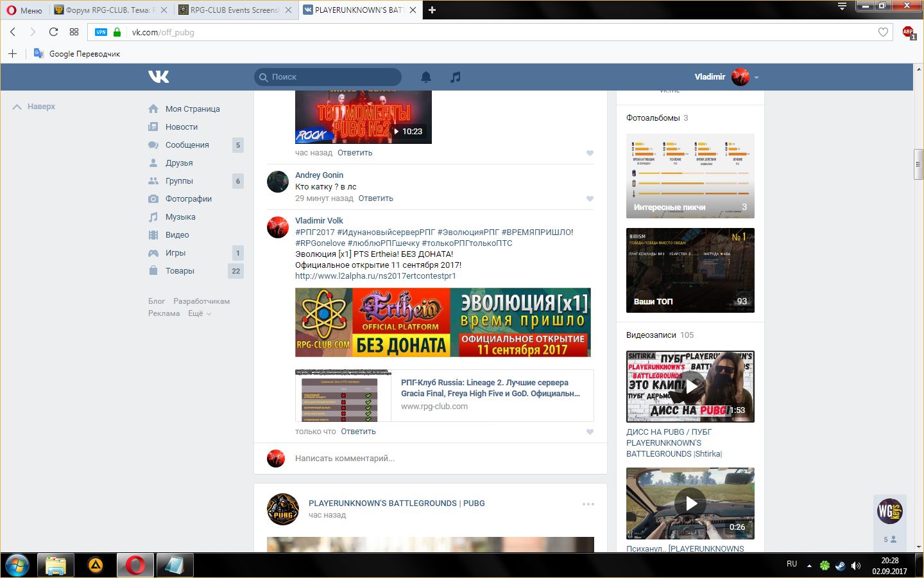Click the PUBG community avatar on post

[283, 509]
